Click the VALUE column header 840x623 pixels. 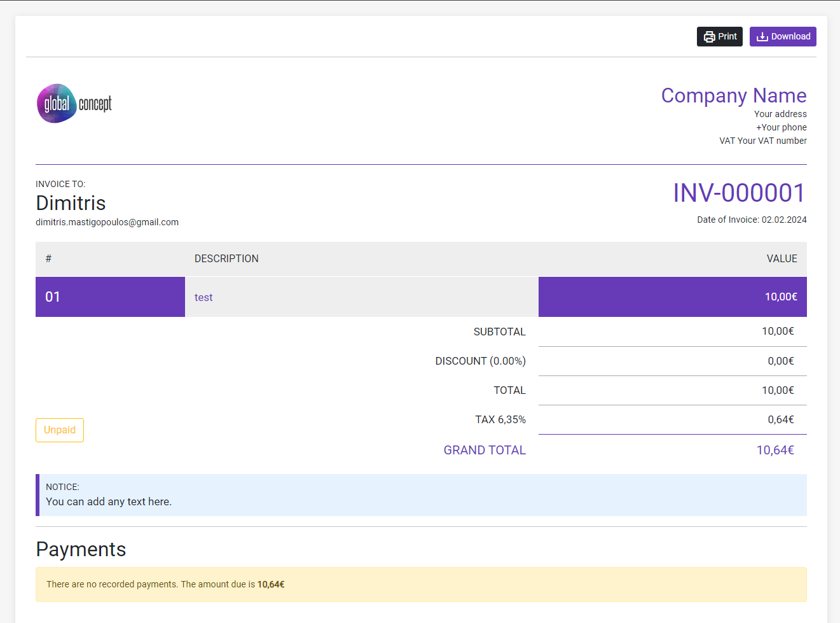point(781,258)
